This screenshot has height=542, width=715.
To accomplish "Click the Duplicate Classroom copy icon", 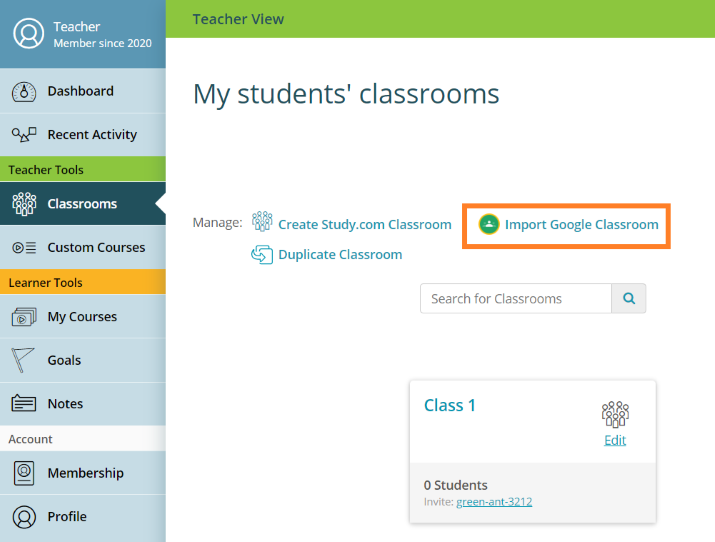I will [262, 255].
